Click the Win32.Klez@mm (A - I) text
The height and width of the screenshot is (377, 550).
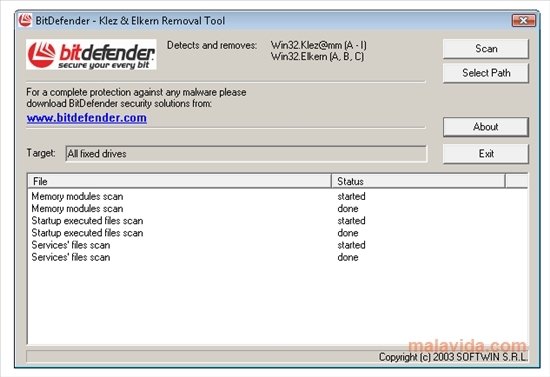[x=318, y=45]
